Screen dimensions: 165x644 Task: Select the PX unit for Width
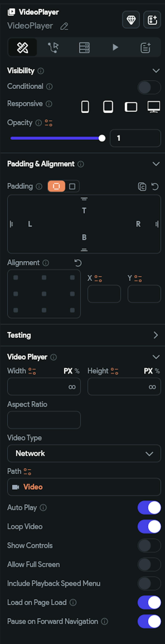tap(68, 371)
